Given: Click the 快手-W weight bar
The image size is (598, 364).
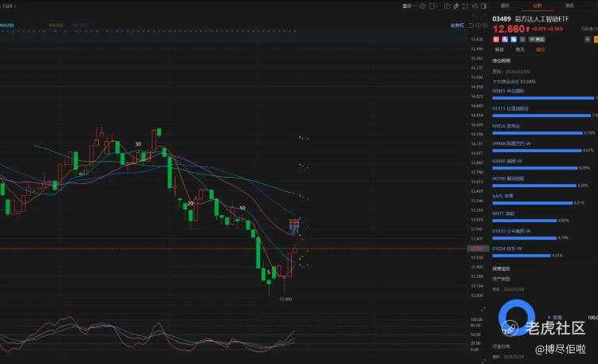Looking at the screenshot, I should [521, 256].
